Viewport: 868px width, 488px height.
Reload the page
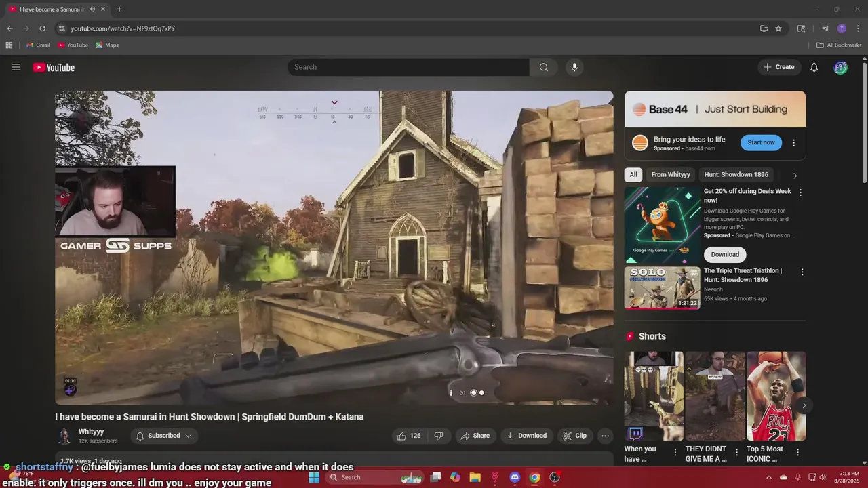click(42, 28)
